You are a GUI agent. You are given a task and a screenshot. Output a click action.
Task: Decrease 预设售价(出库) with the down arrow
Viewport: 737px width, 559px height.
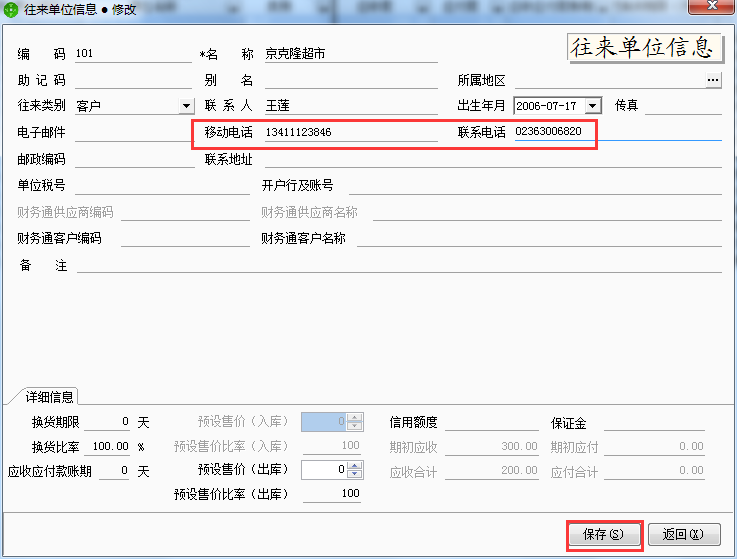[x=354, y=473]
